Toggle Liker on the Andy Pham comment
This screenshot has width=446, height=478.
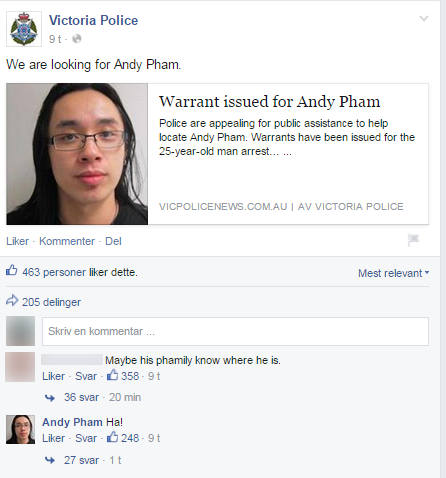click(53, 438)
